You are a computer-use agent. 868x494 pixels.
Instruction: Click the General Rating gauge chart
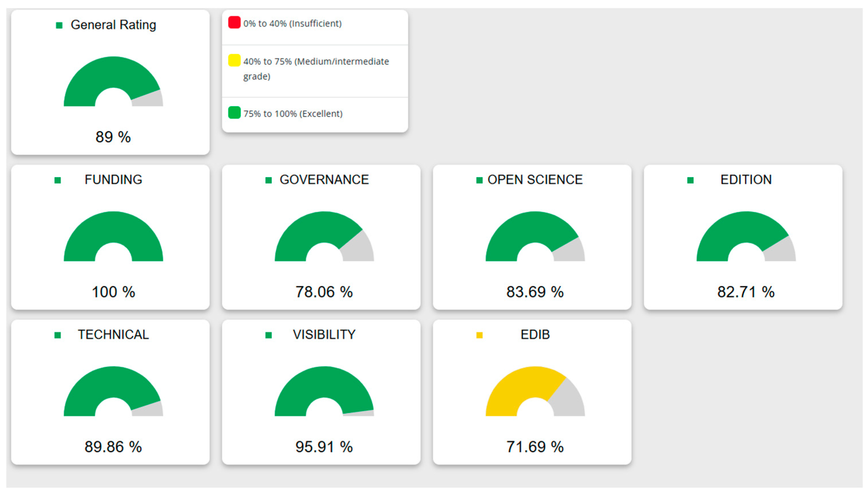point(113,73)
